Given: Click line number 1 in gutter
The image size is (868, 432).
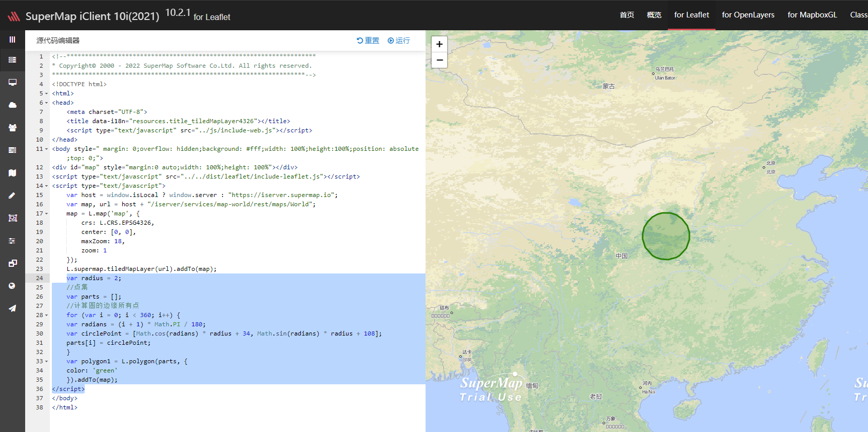Looking at the screenshot, I should coord(41,56).
